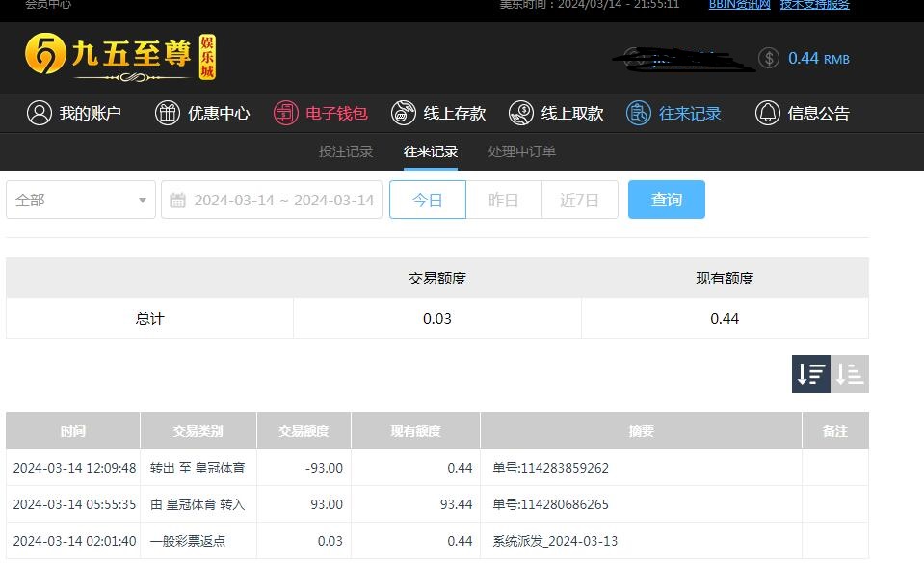Click the 转出 至 皇冠体育 cell
This screenshot has width=924, height=567.
click(198, 468)
